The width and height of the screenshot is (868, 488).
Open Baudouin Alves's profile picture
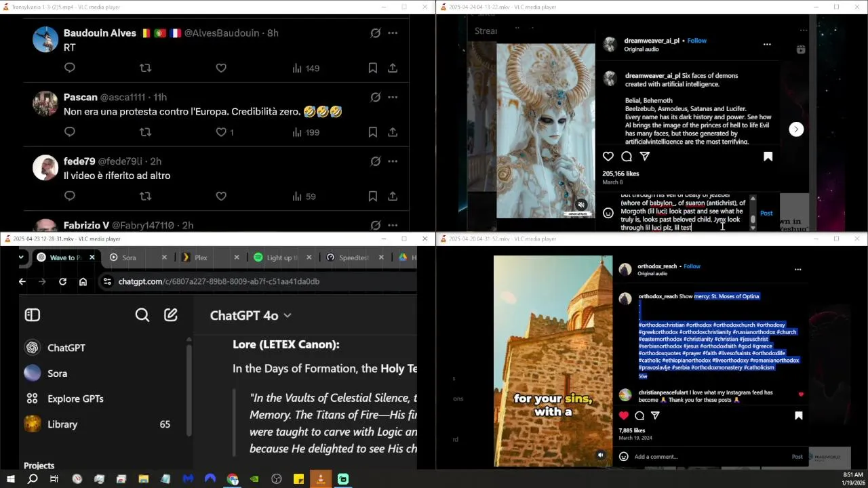tap(45, 39)
